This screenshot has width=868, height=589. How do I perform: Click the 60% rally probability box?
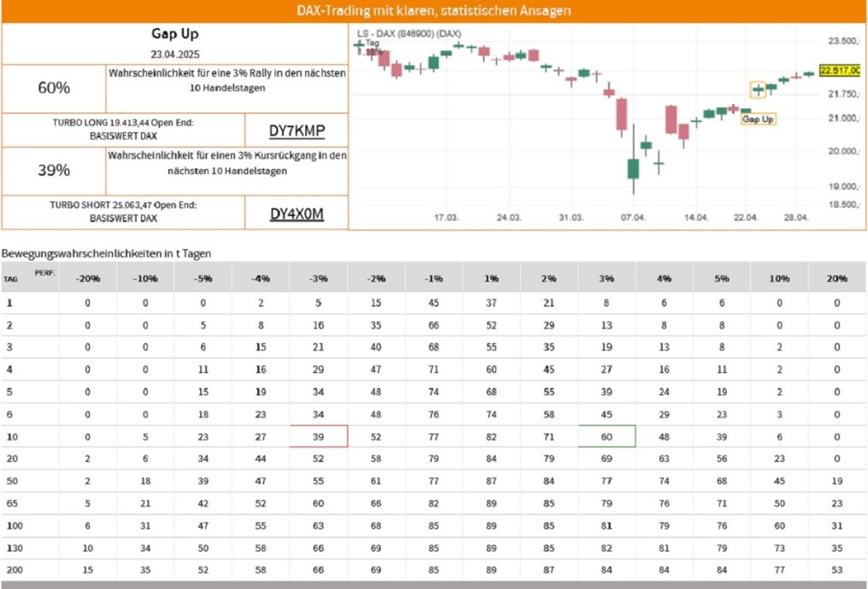point(54,89)
